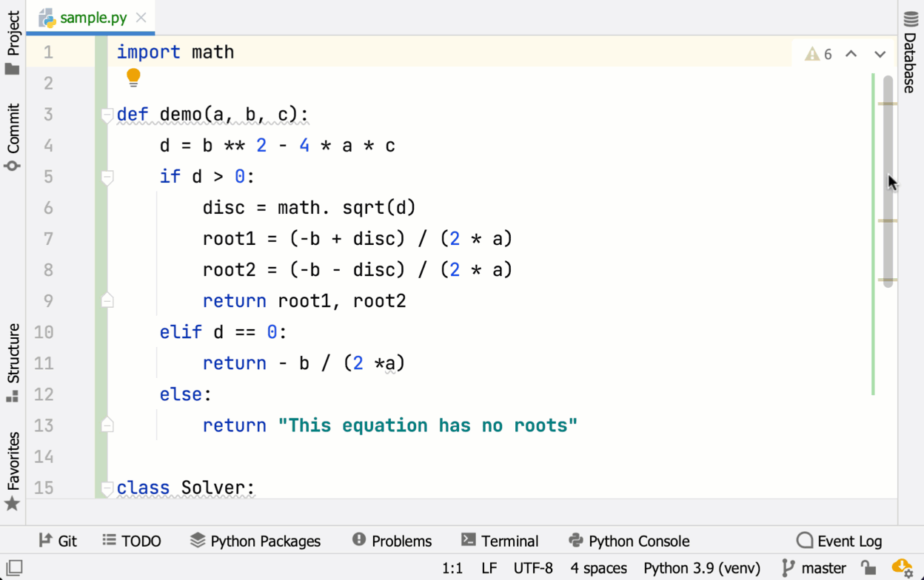Jump to next highlighted error arrow
The image size is (924, 580).
(x=880, y=54)
